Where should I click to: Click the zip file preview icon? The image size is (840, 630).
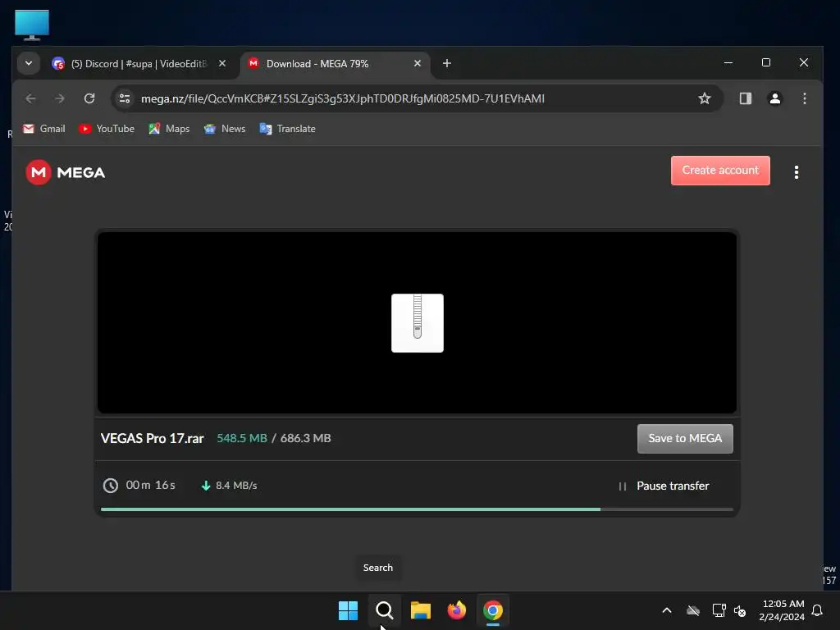point(418,323)
